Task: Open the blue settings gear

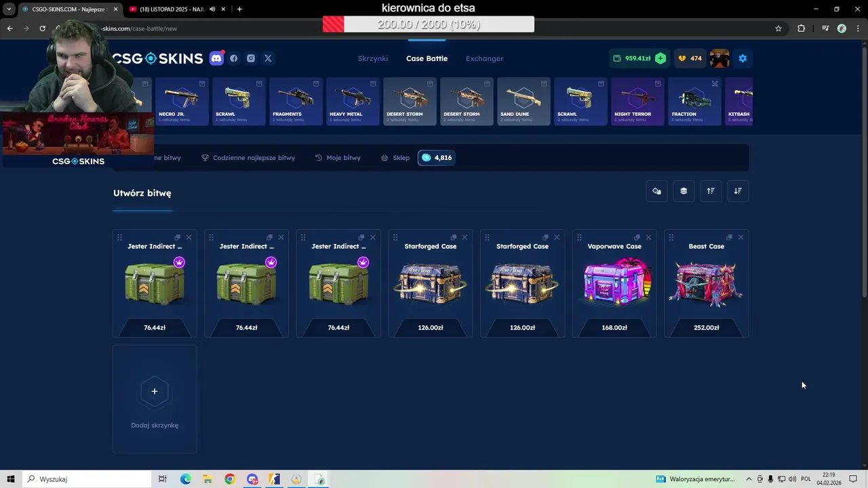Action: 743,58
